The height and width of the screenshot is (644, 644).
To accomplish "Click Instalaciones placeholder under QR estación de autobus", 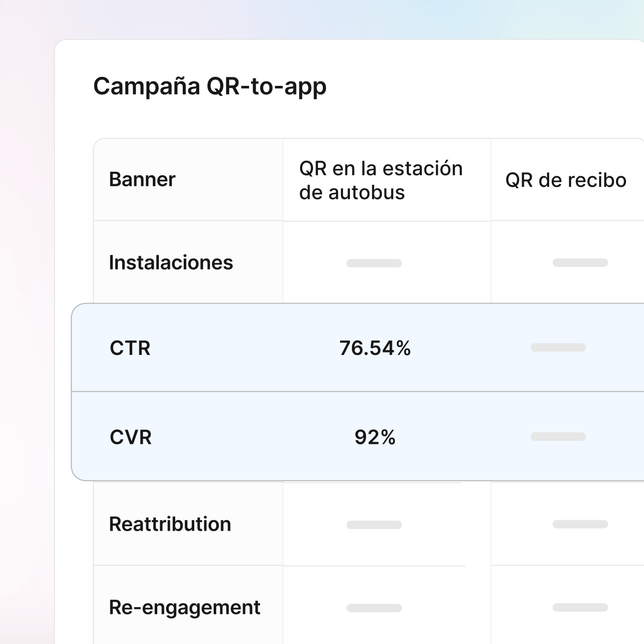I will (x=374, y=263).
